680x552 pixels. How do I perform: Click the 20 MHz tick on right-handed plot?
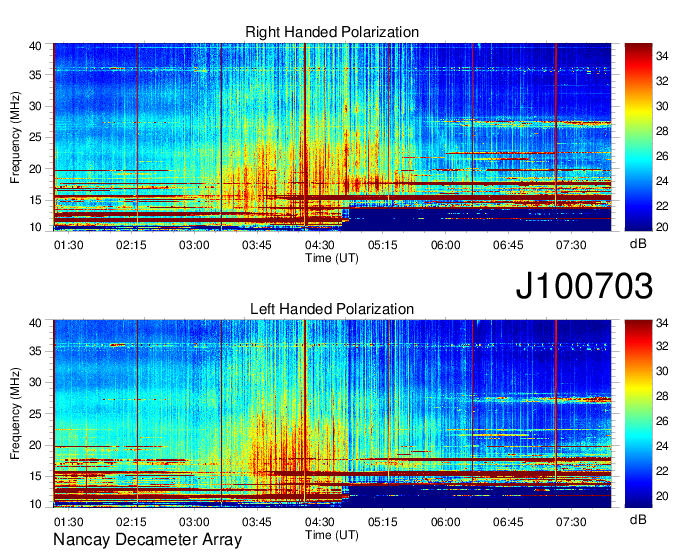pyautogui.click(x=36, y=169)
